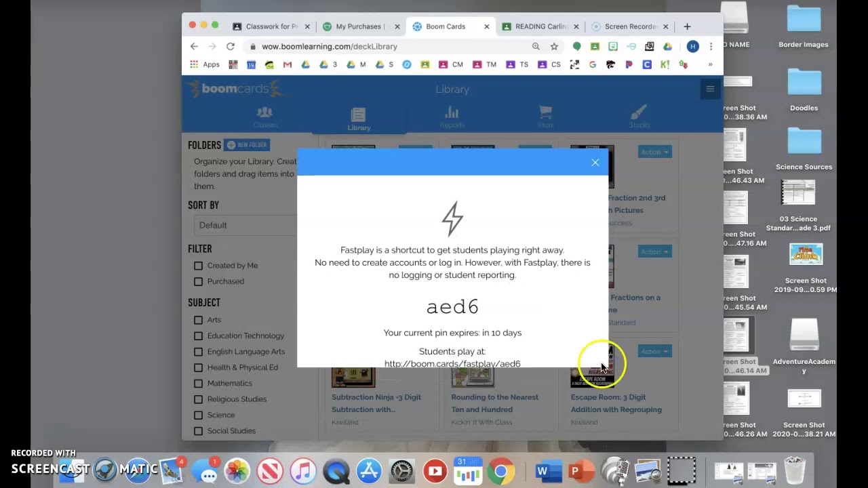868x488 pixels.
Task: Tick the Education Technology checkbox
Action: pos(198,335)
